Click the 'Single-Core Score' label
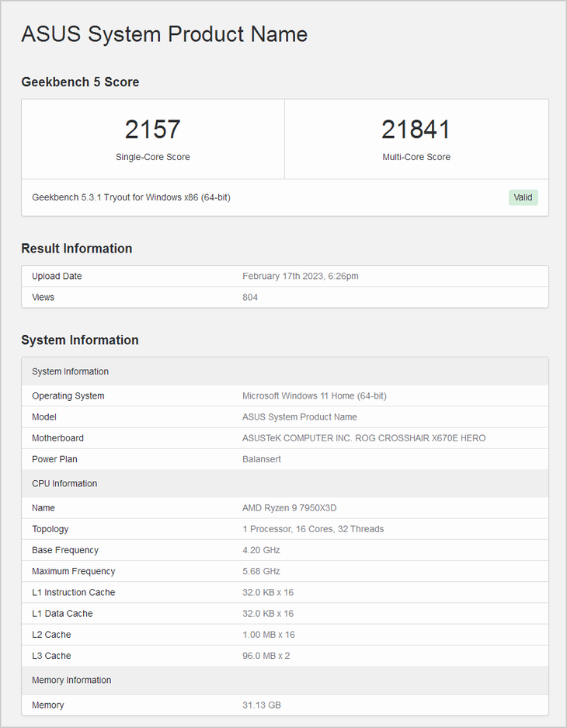The width and height of the screenshot is (567, 728). [153, 157]
